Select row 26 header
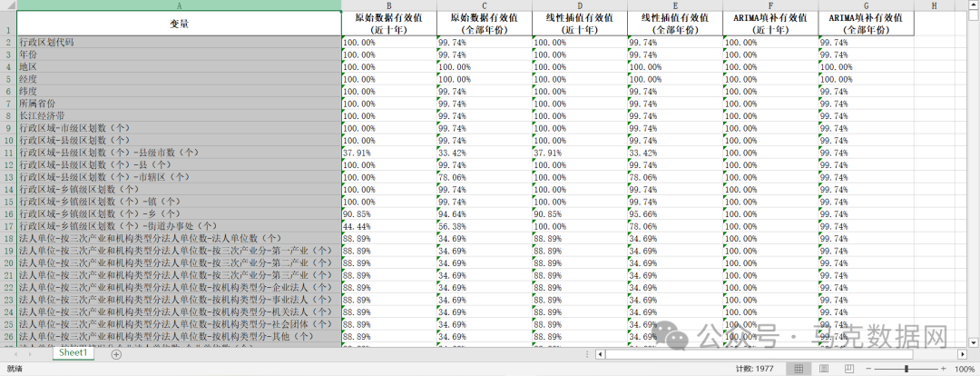 (8, 336)
